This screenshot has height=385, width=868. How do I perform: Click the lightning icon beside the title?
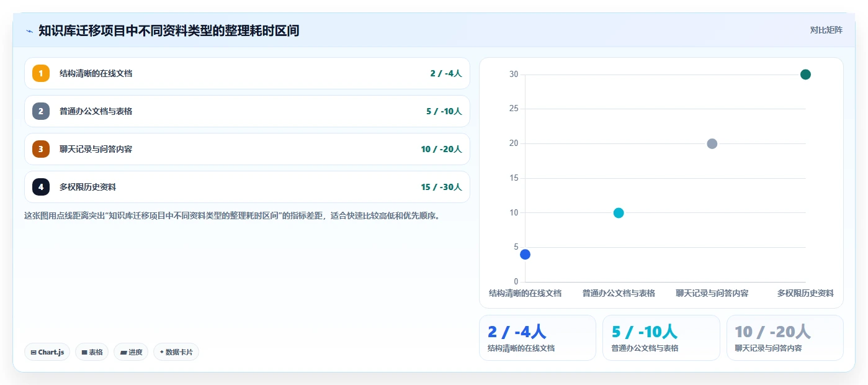click(29, 30)
